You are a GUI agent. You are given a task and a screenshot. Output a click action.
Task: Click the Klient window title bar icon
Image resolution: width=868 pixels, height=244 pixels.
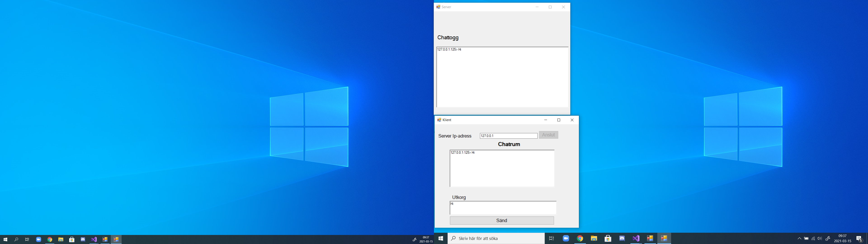[439, 120]
